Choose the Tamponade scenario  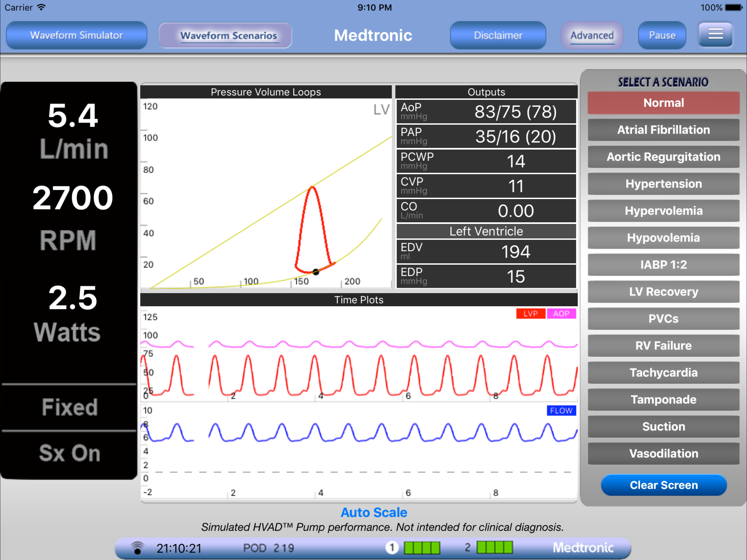coord(663,399)
